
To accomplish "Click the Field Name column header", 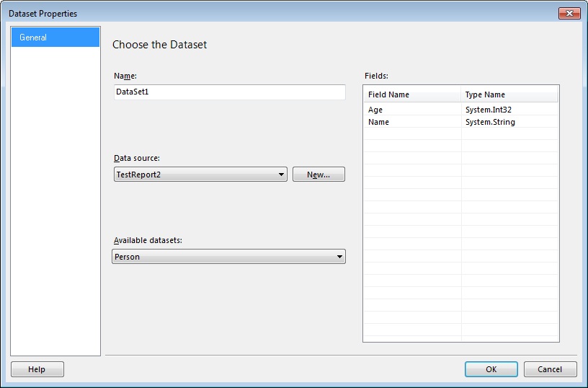I will point(412,94).
